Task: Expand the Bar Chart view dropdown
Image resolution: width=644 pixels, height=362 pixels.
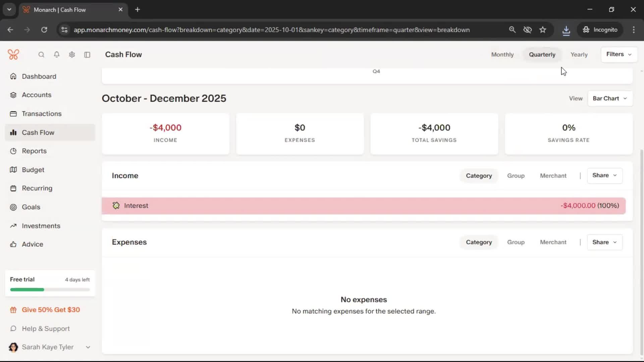Action: 610,99
